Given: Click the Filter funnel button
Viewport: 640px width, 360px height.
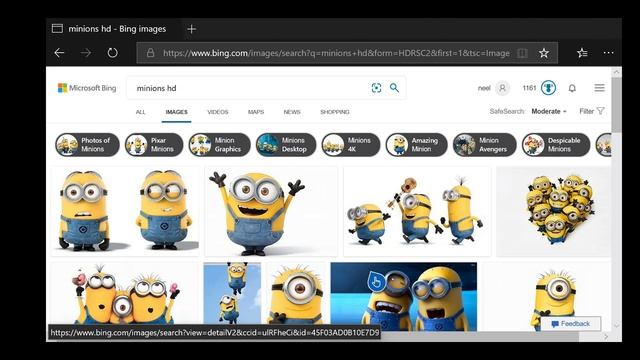Looking at the screenshot, I should (592, 111).
